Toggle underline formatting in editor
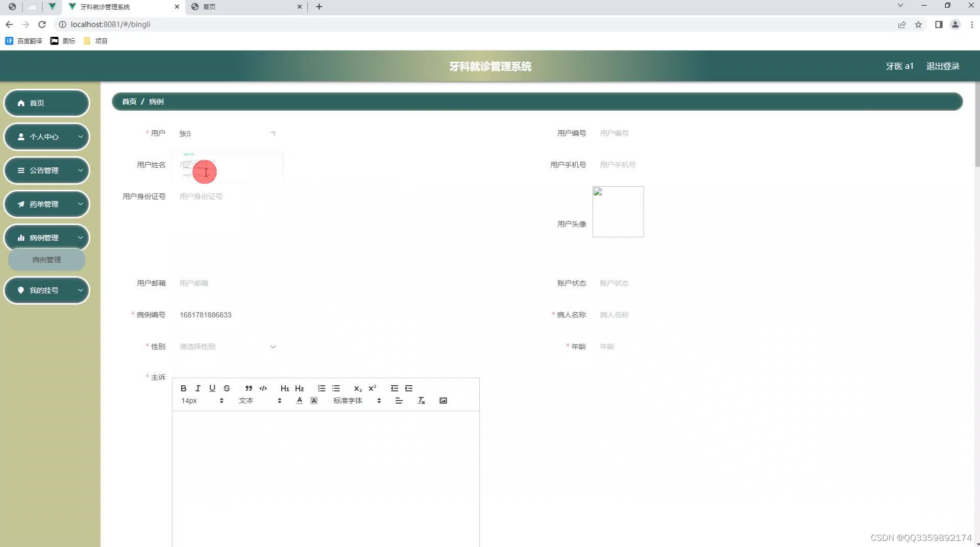980x547 pixels. (212, 388)
